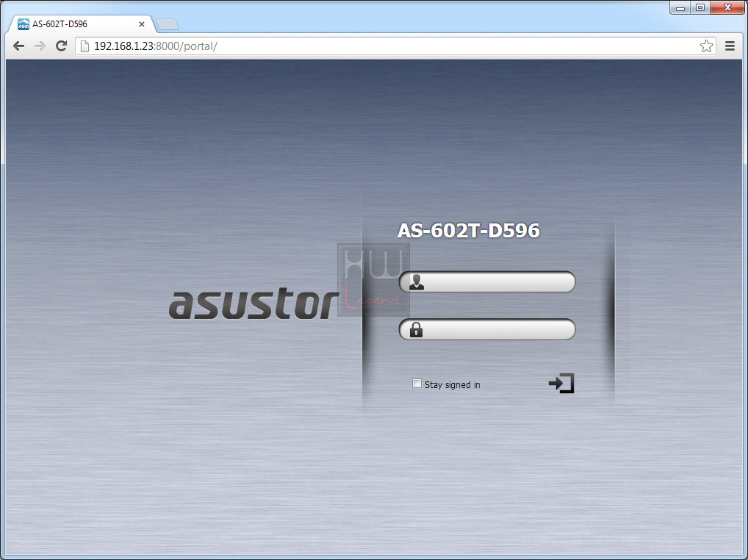Close the AS-602T-D596 tab

coord(142,24)
